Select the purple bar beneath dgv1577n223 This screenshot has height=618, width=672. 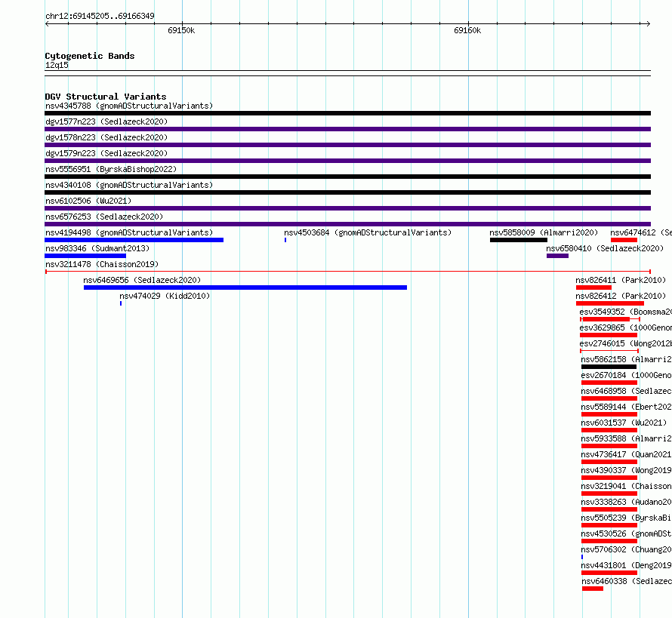(348, 129)
